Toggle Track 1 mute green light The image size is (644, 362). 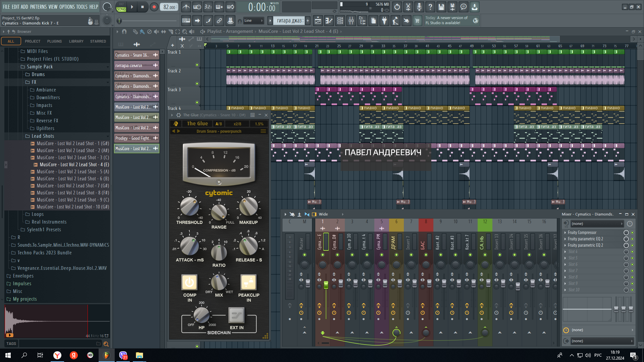tap(197, 65)
